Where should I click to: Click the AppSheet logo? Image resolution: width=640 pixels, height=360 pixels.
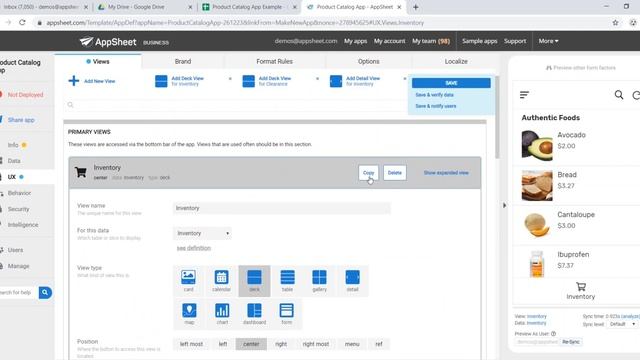108,41
